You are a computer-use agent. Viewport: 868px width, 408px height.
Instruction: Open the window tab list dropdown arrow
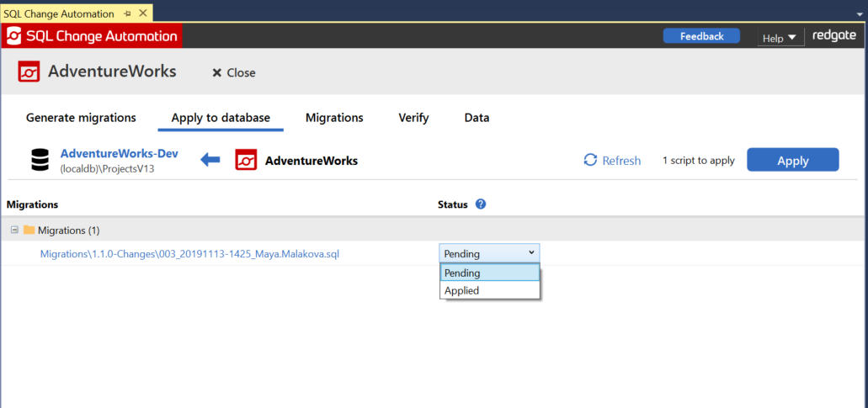pyautogui.click(x=859, y=14)
